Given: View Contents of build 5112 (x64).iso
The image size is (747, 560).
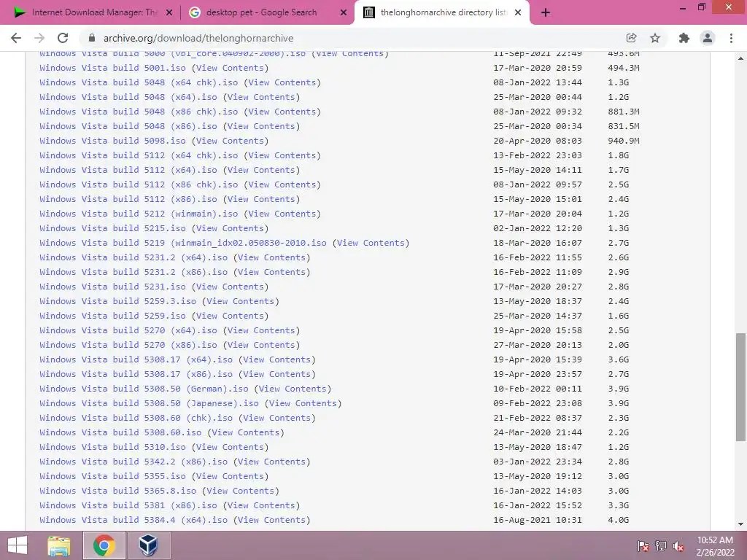Looking at the screenshot, I should coord(262,170).
